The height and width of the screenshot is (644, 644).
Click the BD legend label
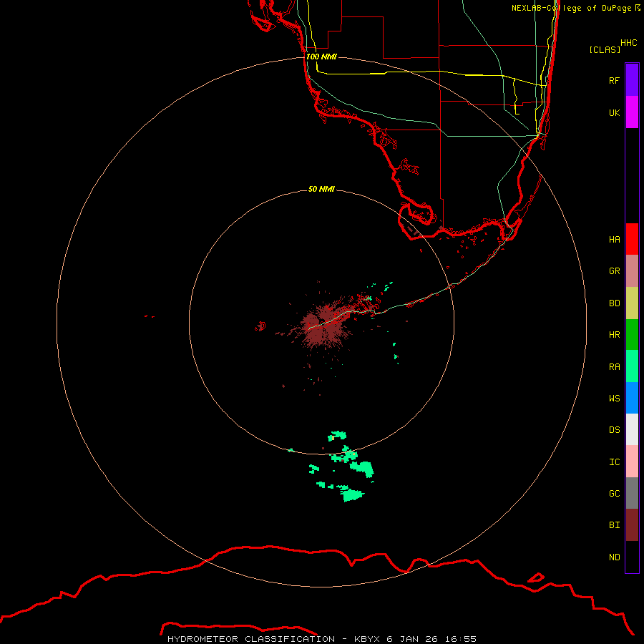(x=614, y=303)
